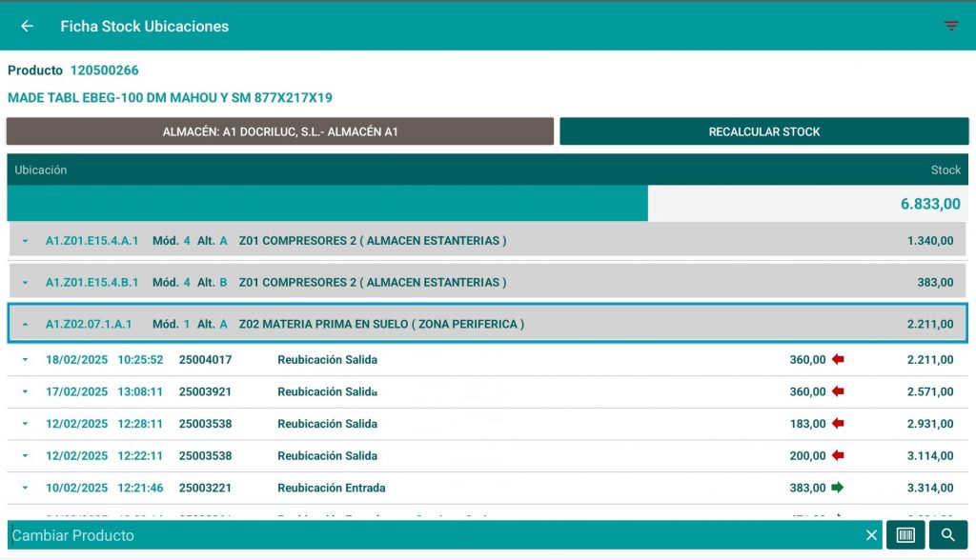Click the search magnifier icon
This screenshot has height=560, width=976.
point(948,535)
